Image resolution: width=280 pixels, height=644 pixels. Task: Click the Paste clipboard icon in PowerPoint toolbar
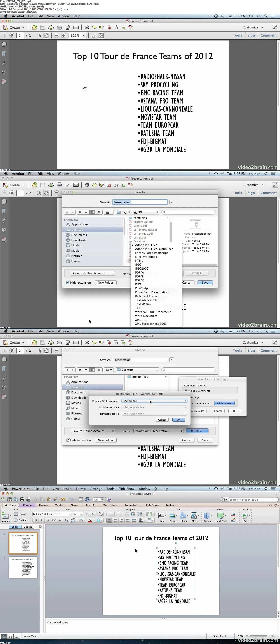pos(49,499)
